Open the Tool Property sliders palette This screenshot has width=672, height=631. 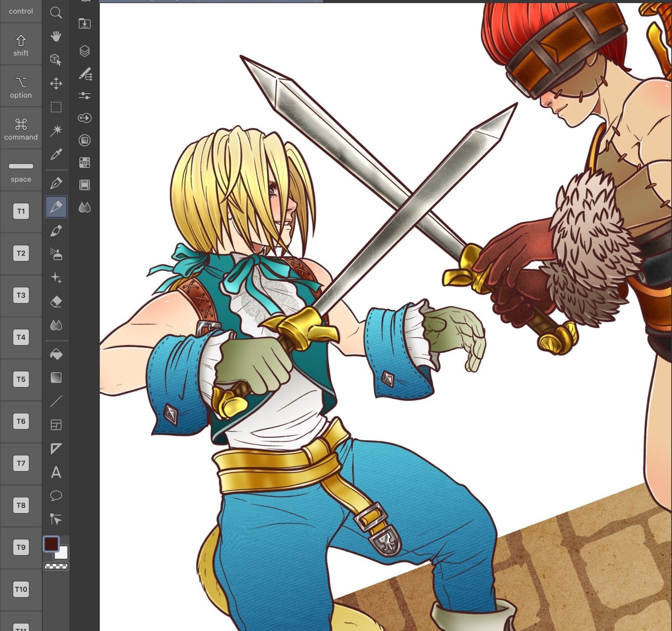point(84,95)
